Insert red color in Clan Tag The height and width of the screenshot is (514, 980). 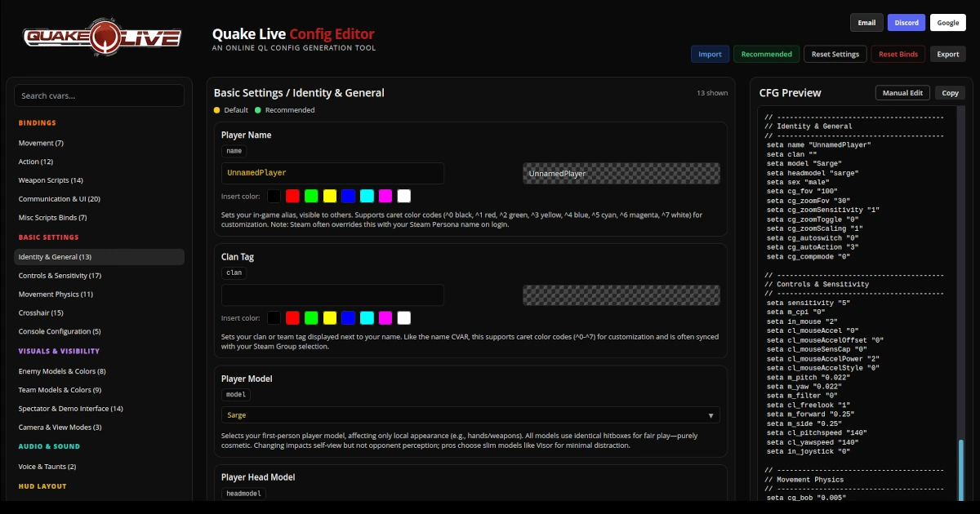pos(292,317)
